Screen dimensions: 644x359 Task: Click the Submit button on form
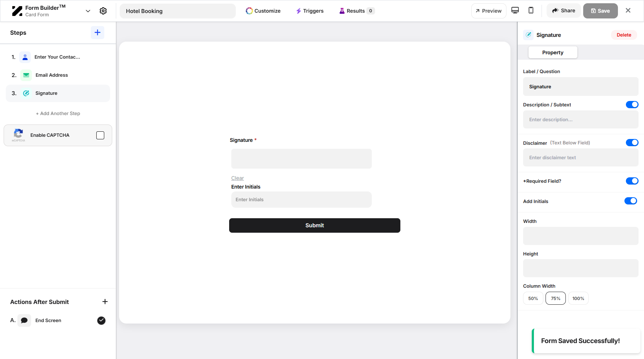pyautogui.click(x=315, y=225)
